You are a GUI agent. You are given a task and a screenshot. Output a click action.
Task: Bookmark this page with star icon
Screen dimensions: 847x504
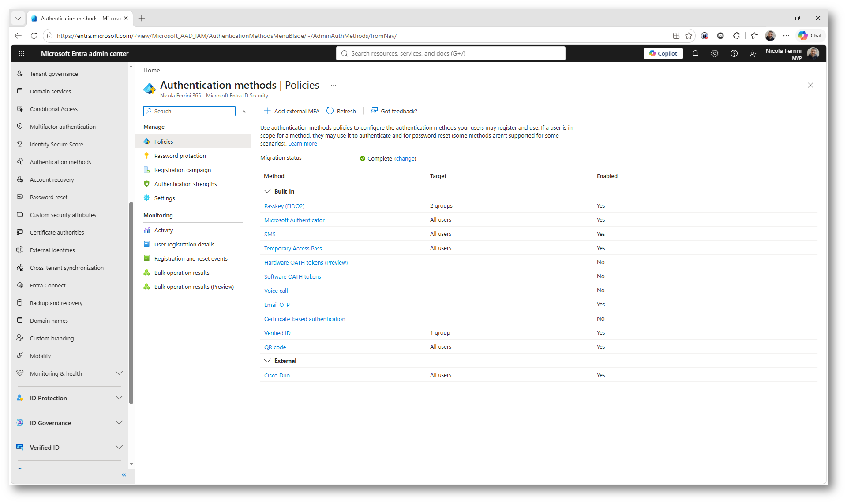[689, 36]
